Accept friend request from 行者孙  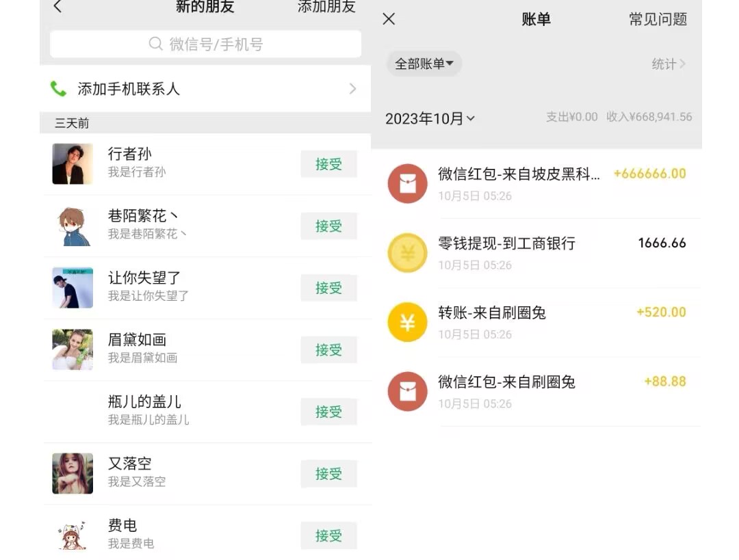tap(328, 163)
